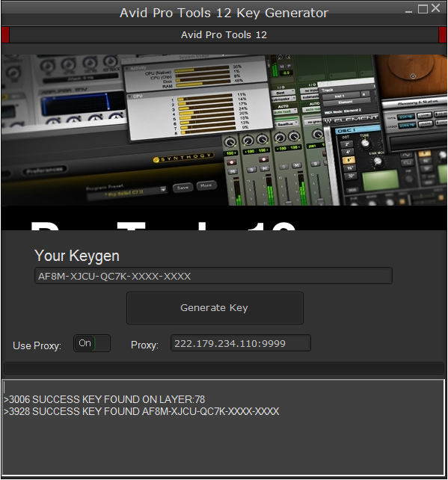
Task: Click the 'Avid Pro Tools 12' banner heading
Action: coord(224,35)
